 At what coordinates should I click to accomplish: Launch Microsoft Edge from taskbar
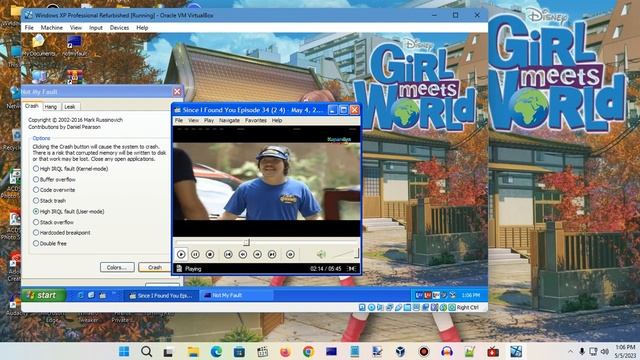click(x=216, y=351)
